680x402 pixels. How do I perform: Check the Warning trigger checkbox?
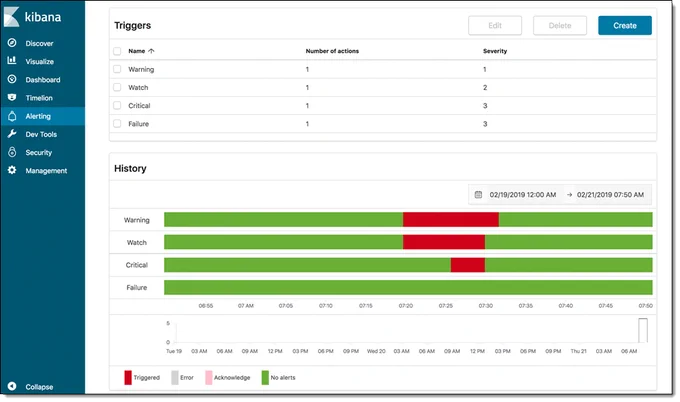[x=117, y=69]
